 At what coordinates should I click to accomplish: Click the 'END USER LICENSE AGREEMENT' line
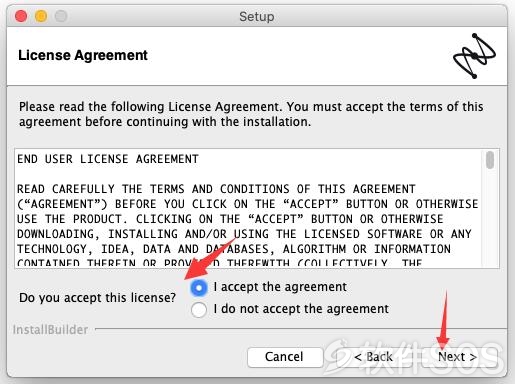click(108, 159)
